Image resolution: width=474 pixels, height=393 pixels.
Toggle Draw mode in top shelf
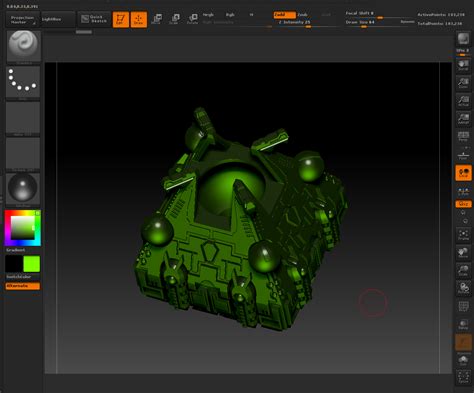pyautogui.click(x=139, y=19)
